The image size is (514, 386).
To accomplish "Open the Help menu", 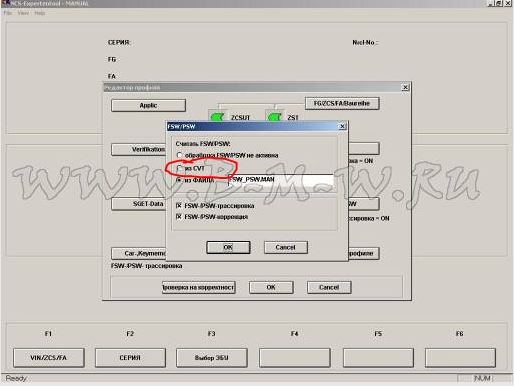I will click(40, 13).
